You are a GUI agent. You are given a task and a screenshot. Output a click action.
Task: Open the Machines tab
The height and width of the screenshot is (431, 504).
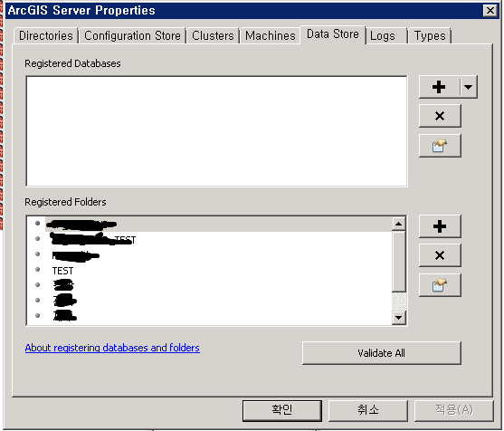pos(271,35)
